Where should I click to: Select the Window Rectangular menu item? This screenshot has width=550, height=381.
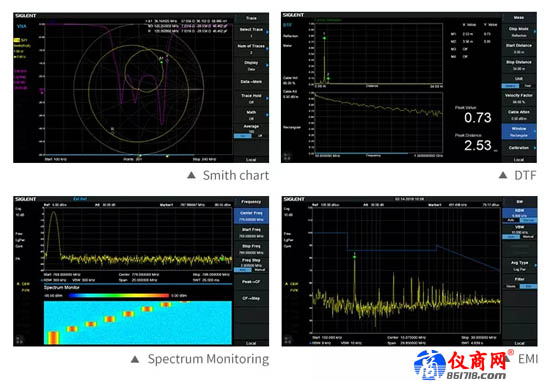(x=519, y=132)
